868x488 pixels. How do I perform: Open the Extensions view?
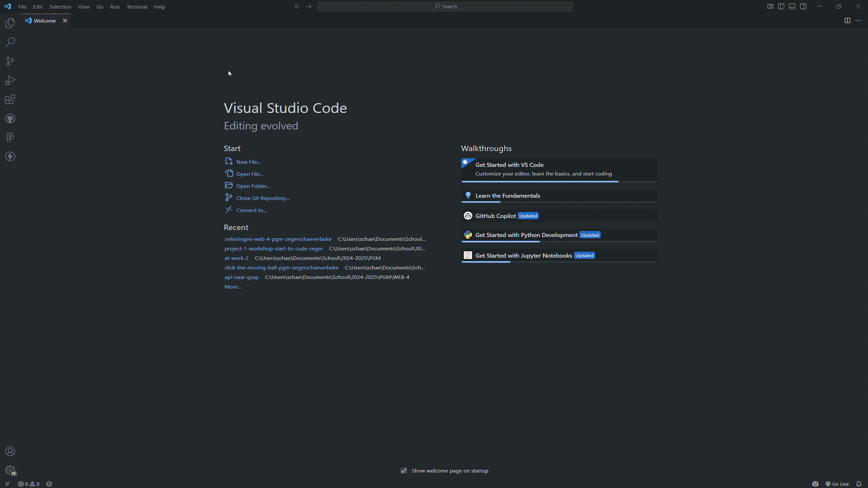click(10, 99)
